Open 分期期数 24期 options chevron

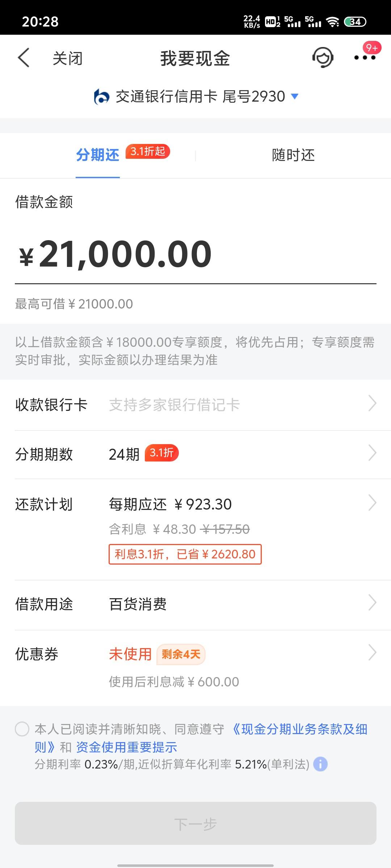pyautogui.click(x=372, y=453)
